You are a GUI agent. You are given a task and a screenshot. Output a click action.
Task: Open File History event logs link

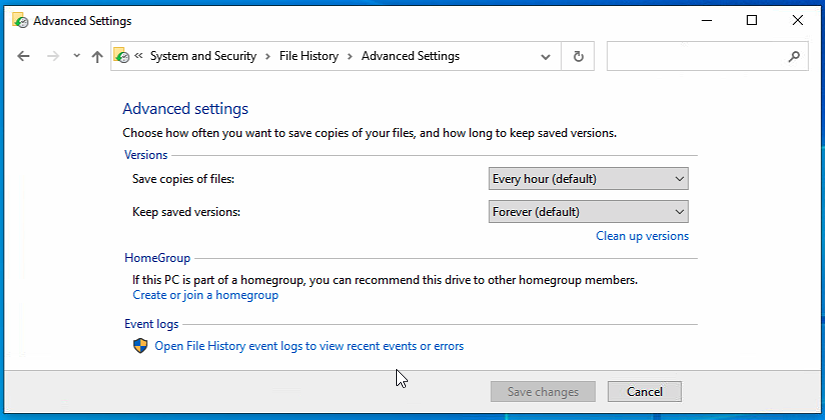309,346
